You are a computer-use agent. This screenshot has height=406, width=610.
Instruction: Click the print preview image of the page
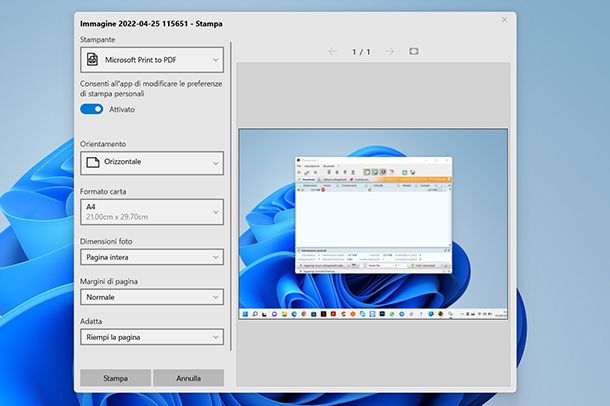(373, 224)
